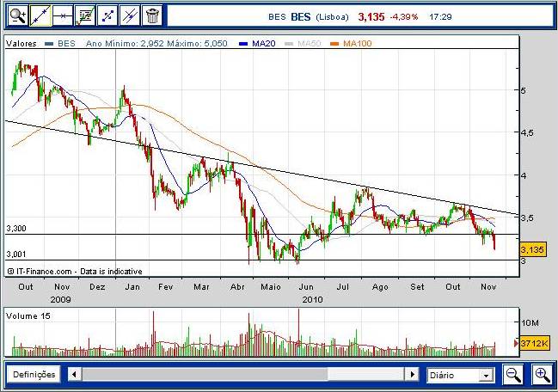The width and height of the screenshot is (558, 392).
Task: Click the Máximo: 5,050 text
Action: coord(197,43)
